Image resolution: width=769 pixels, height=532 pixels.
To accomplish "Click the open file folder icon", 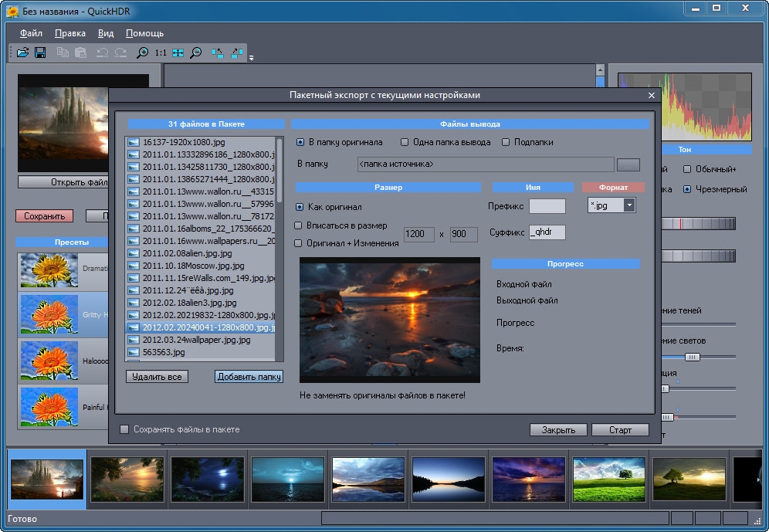I will click(22, 53).
